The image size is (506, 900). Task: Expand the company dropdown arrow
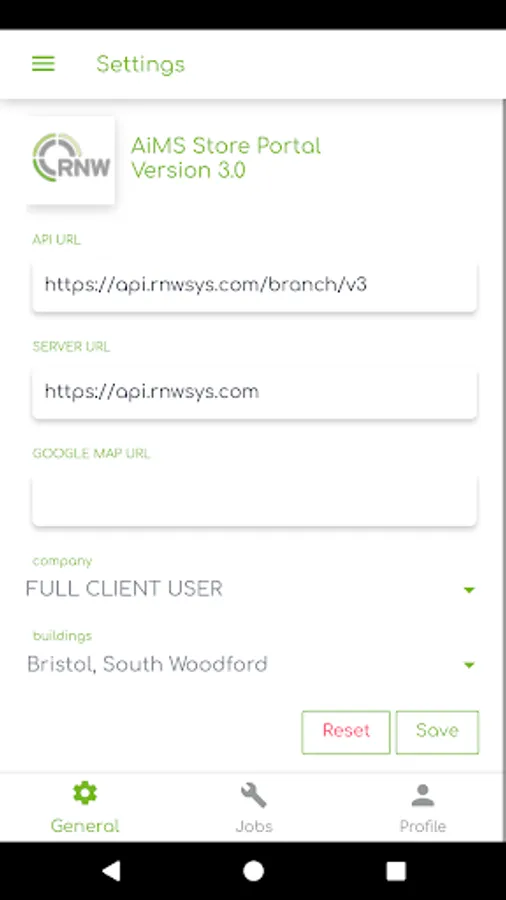pos(469,590)
